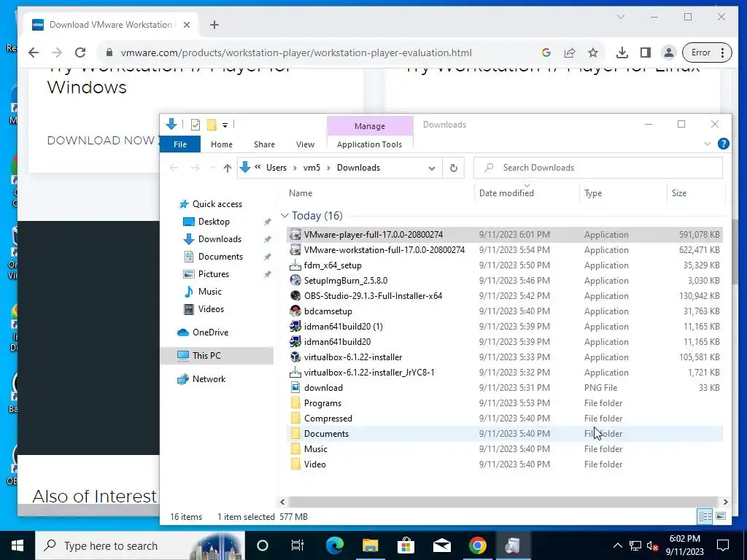This screenshot has width=747, height=560.
Task: Select the bdcamsetup file icon
Action: 295,311
